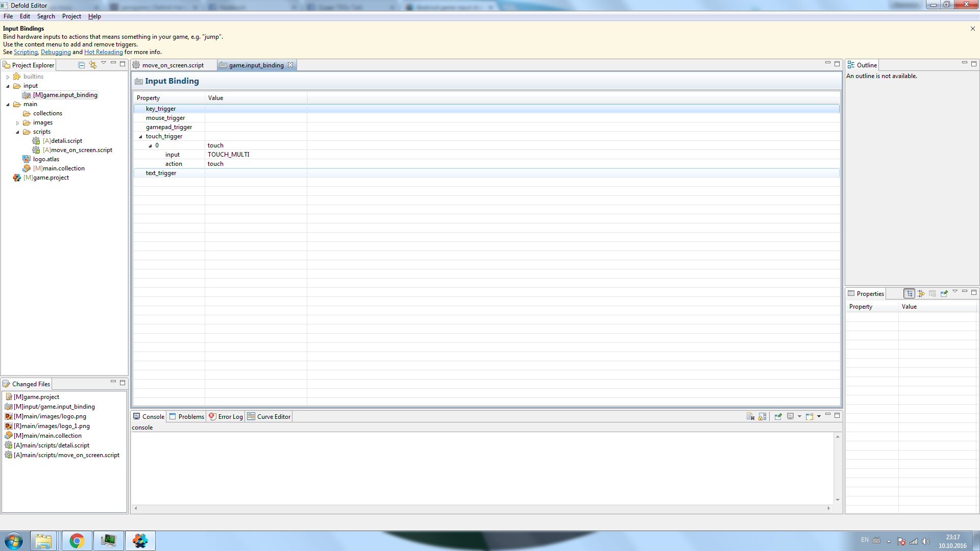Screen dimensions: 980x551
Task: Open Chrome from the taskbar
Action: (x=77, y=541)
